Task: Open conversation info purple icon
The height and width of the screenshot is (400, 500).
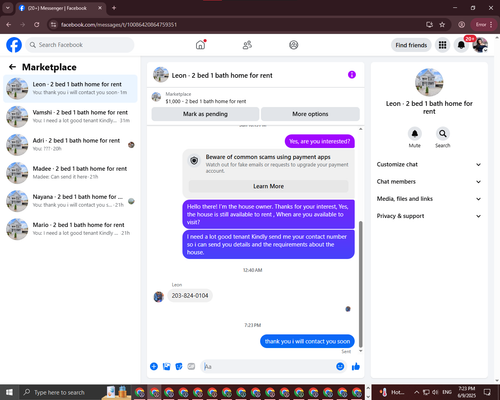Action: pyautogui.click(x=352, y=75)
